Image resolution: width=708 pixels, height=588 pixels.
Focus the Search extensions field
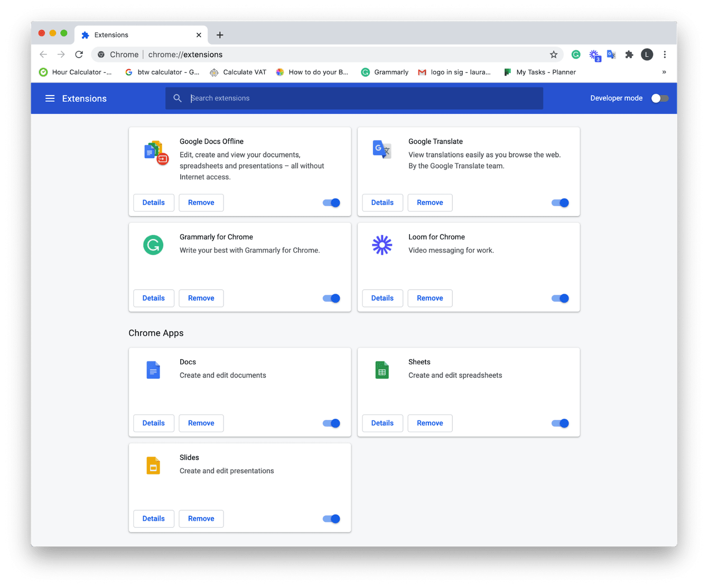(354, 98)
